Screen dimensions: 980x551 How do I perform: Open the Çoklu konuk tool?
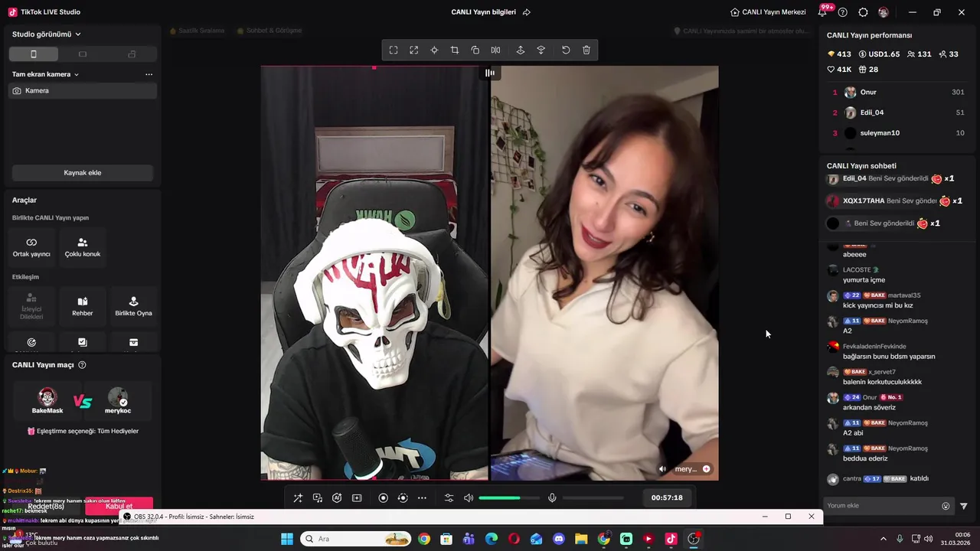pos(83,247)
